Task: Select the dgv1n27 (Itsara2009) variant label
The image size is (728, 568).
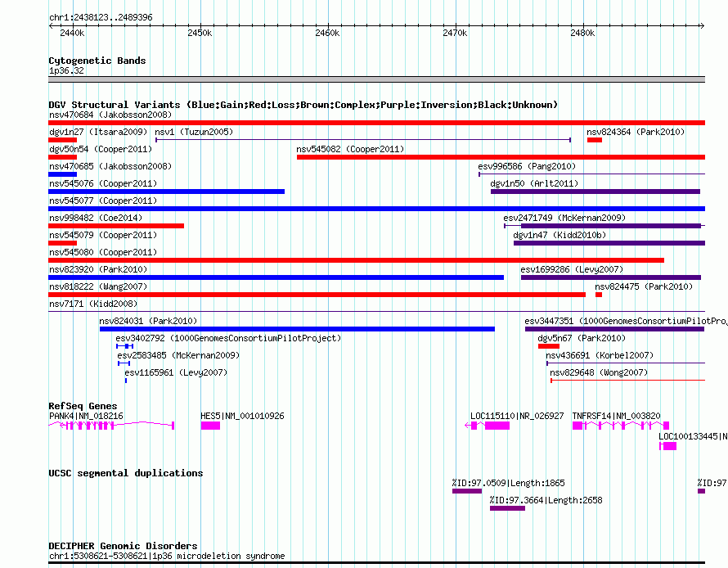Action: tap(98, 132)
